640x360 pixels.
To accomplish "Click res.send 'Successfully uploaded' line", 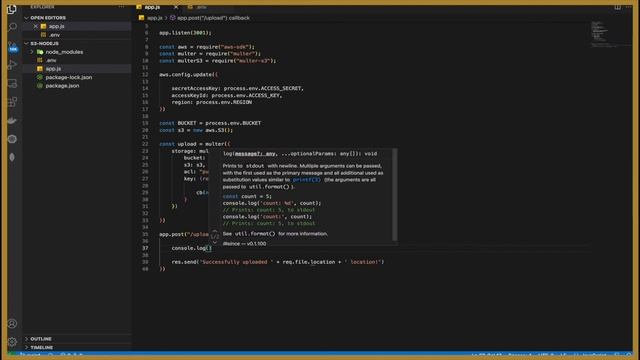I will pyautogui.click(x=278, y=262).
